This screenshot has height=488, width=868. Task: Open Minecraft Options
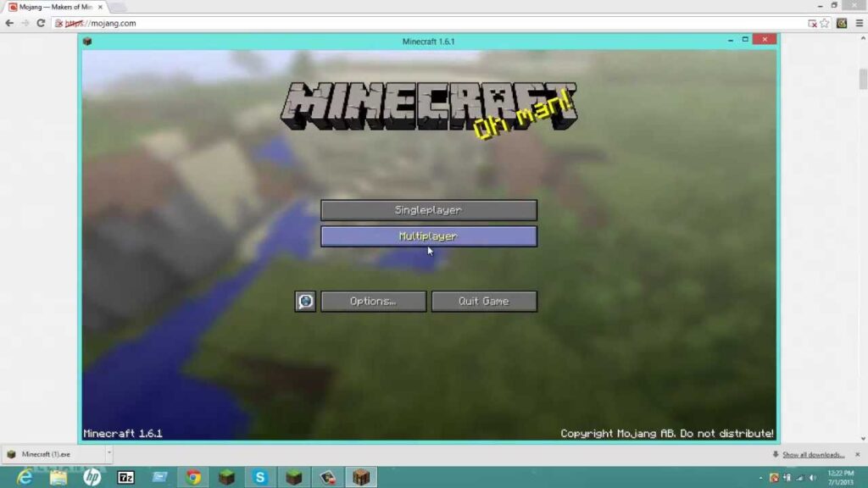(373, 302)
